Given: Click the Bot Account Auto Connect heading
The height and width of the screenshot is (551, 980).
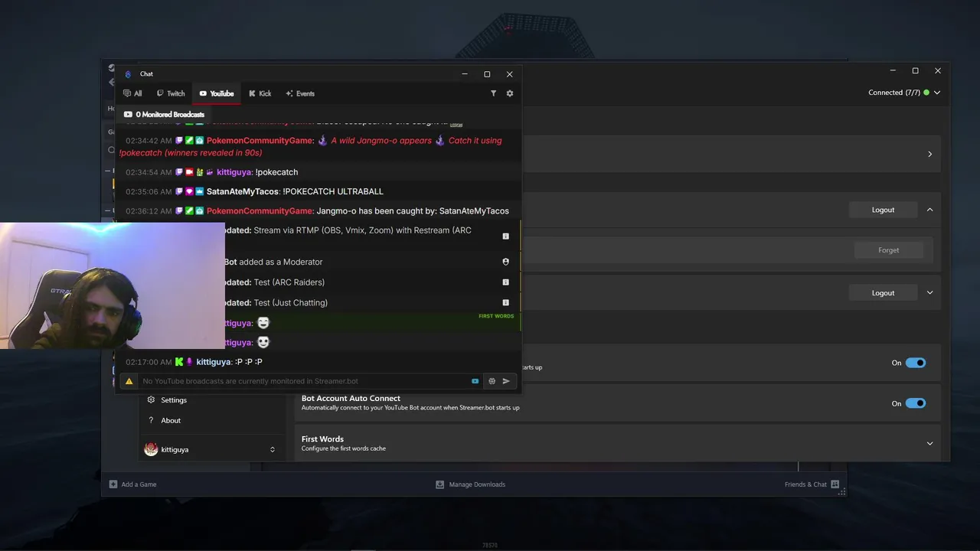Looking at the screenshot, I should click(351, 398).
